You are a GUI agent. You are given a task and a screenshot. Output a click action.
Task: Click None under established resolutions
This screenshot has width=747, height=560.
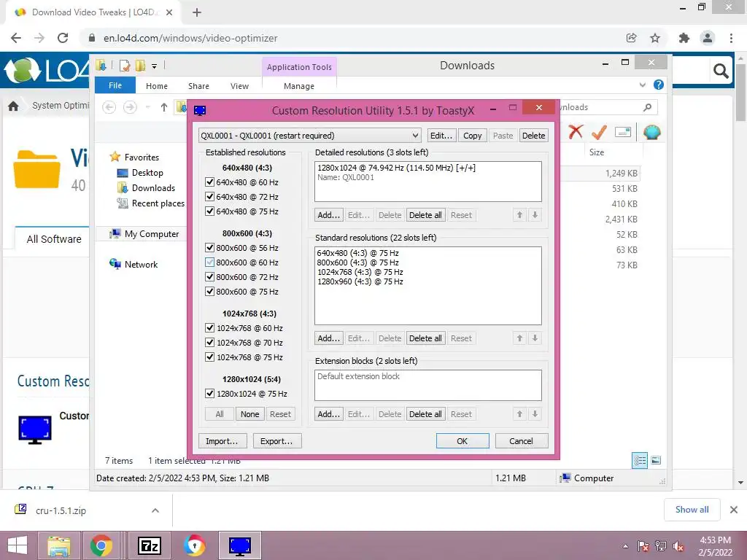click(249, 414)
